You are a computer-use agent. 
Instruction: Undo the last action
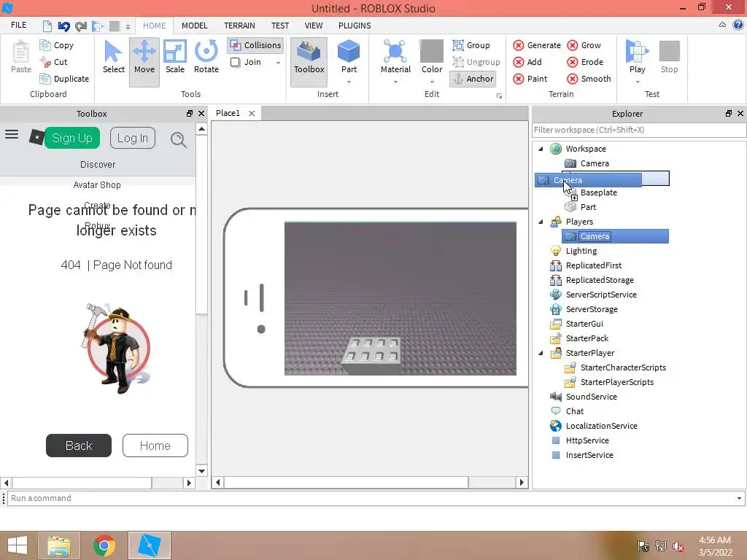64,26
